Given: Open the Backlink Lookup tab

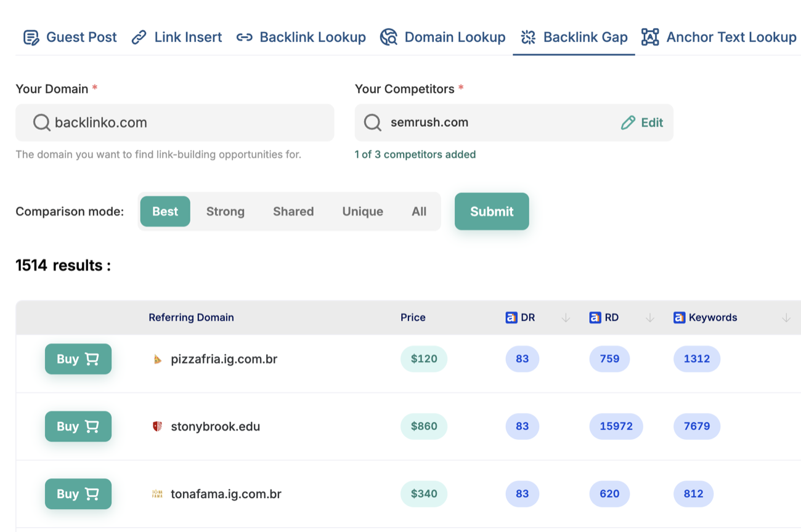Looking at the screenshot, I should click(x=301, y=38).
